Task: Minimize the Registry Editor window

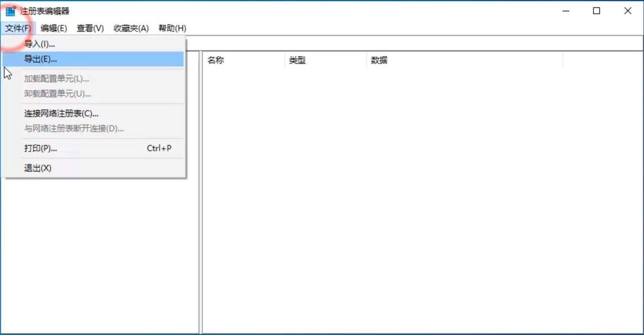Action: pos(565,10)
